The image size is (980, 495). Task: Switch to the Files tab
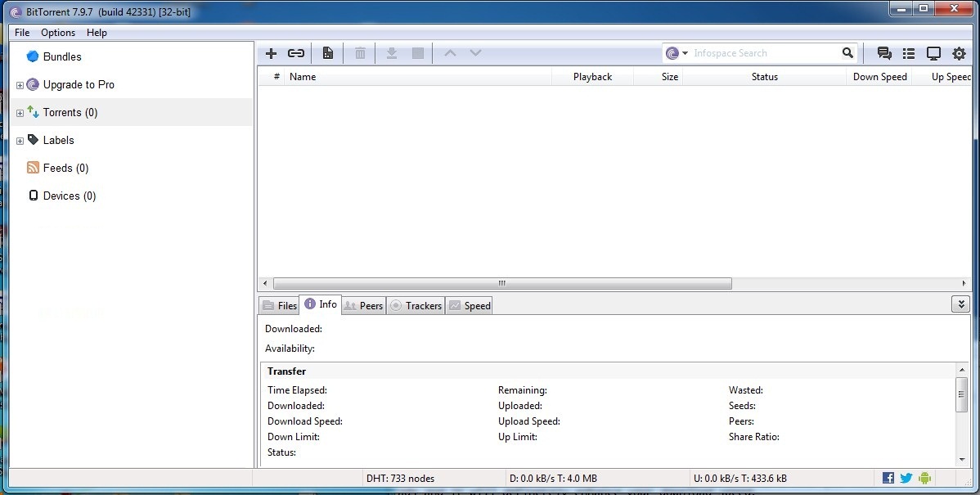[280, 306]
